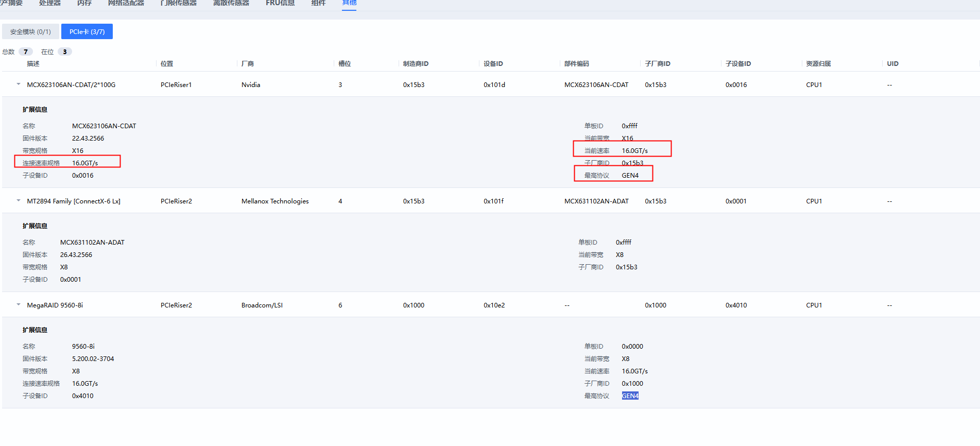Collapse the MegaRAID 9560-8i row arrow

coord(19,305)
